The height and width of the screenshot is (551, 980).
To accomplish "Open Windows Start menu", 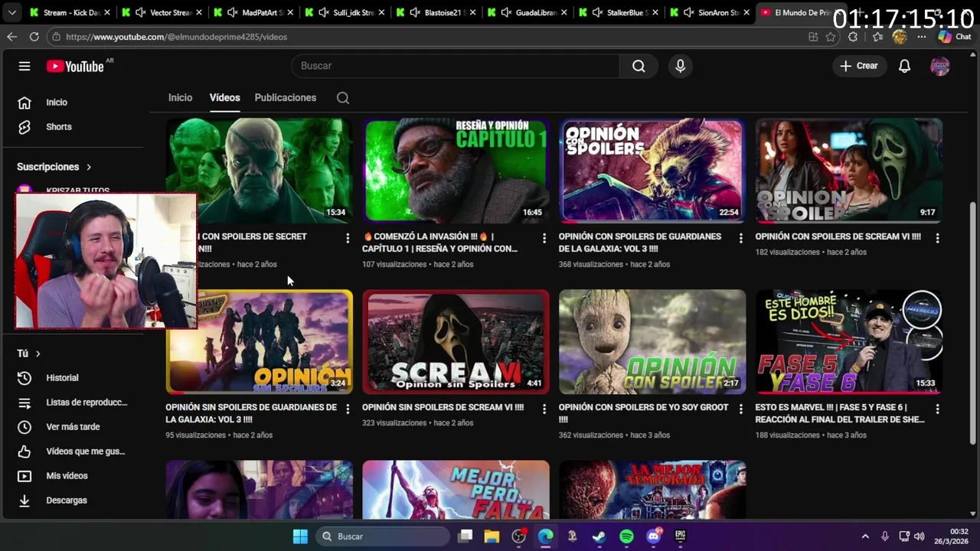I will [300, 536].
